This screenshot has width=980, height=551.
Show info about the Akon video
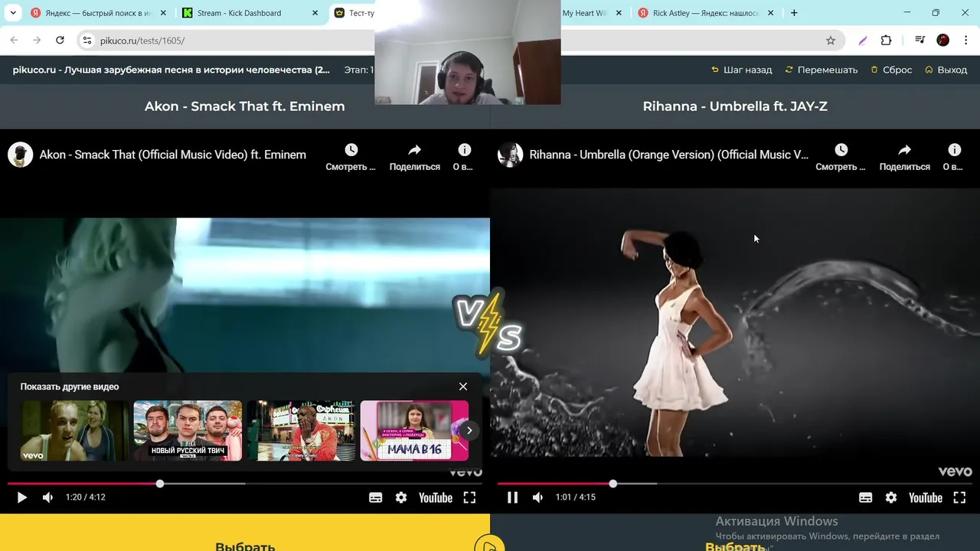[x=464, y=156]
